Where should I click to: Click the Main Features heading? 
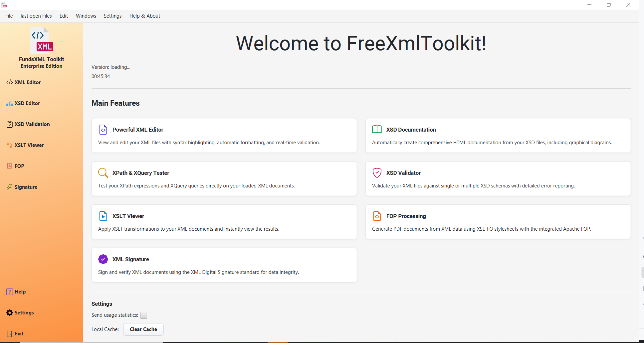tap(115, 103)
